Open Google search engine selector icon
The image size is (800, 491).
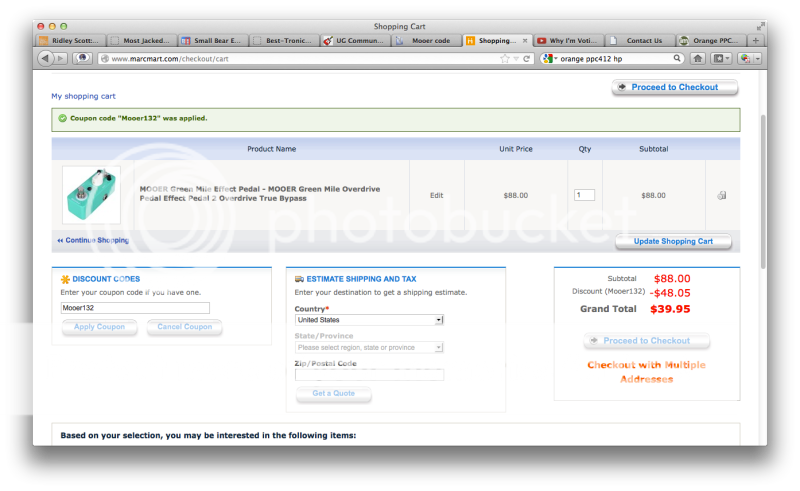tap(548, 59)
